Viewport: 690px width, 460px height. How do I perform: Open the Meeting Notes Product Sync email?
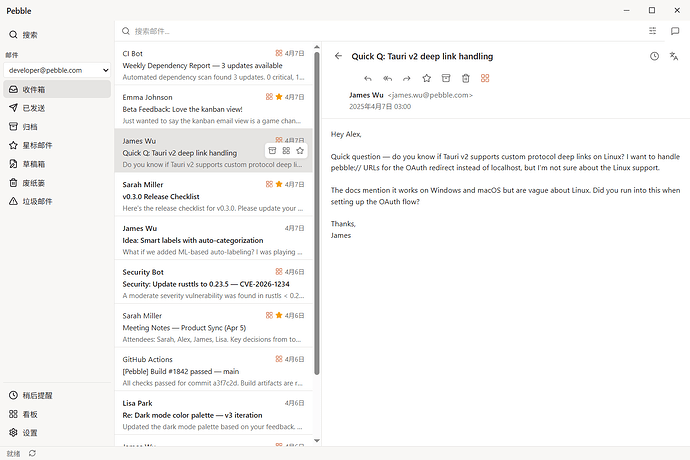[x=213, y=325]
